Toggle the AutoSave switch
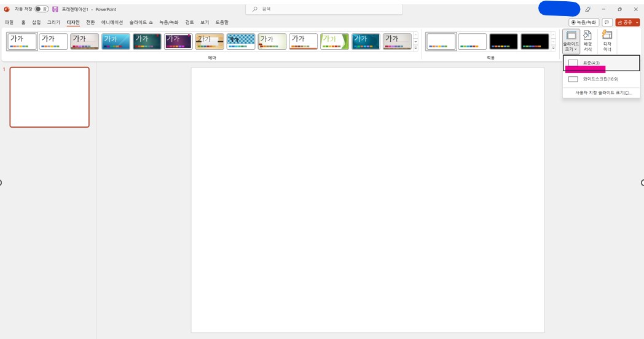644x339 pixels. pyautogui.click(x=42, y=9)
